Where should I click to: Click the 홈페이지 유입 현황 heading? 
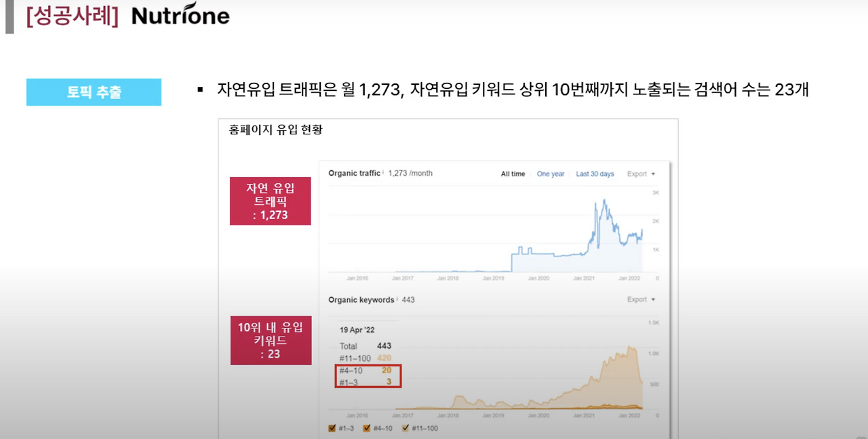click(x=275, y=130)
